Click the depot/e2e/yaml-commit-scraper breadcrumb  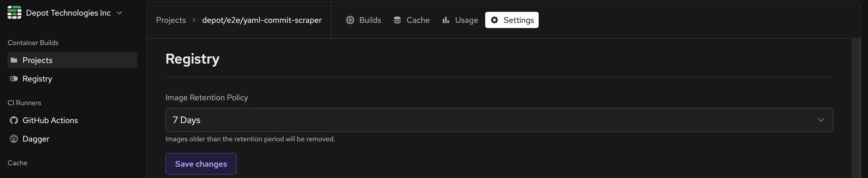(262, 20)
